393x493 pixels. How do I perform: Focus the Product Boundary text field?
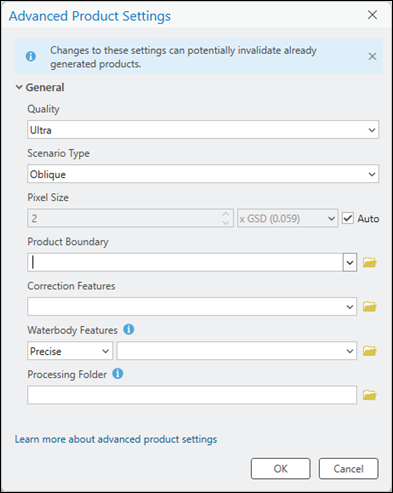point(185,263)
